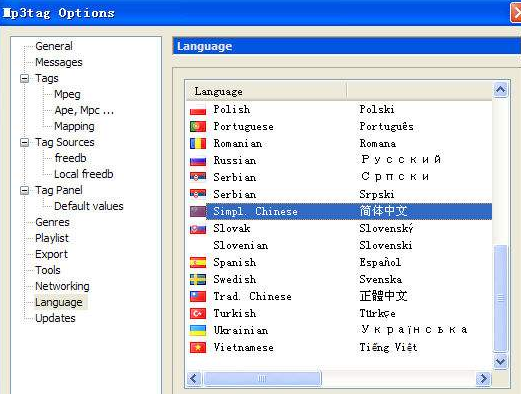This screenshot has width=521, height=394.
Task: Click the Turkish flag icon
Action: click(x=198, y=313)
